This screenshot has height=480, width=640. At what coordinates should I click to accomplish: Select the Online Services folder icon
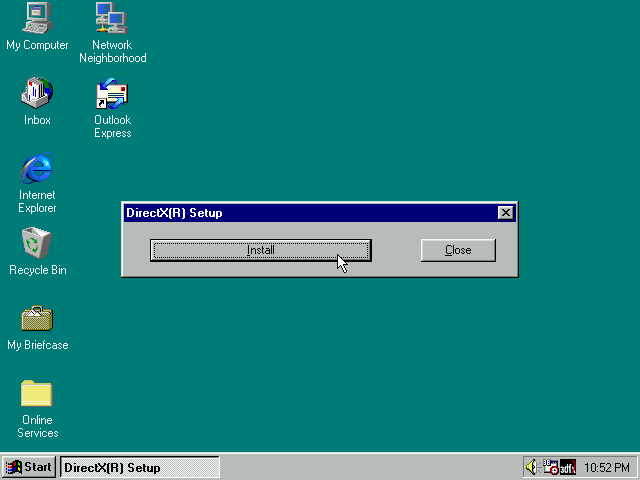(37, 393)
